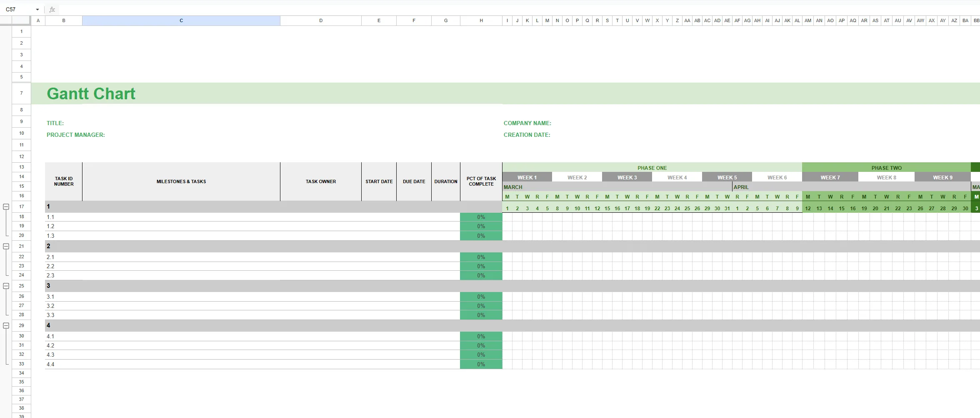Select the TASK OWNER header cell
The width and height of the screenshot is (980, 418).
click(321, 181)
